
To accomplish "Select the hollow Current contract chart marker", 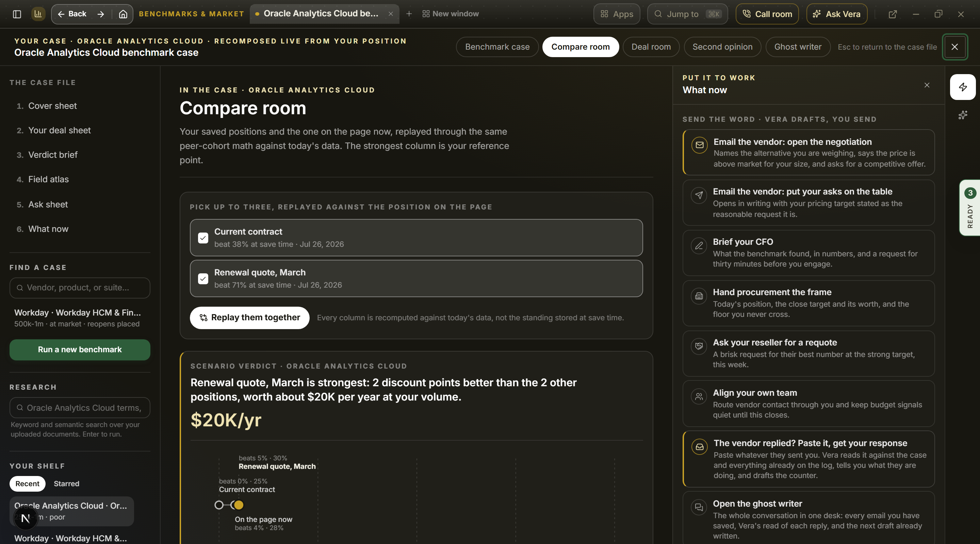I will click(x=219, y=505).
